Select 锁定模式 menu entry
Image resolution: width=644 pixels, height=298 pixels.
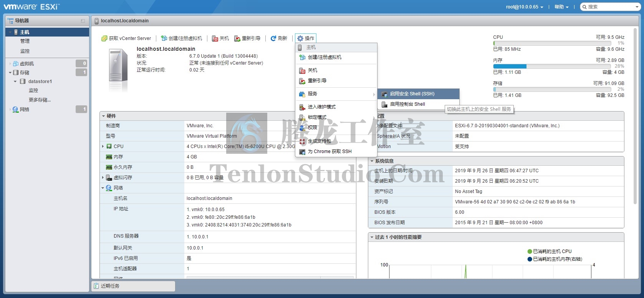pyautogui.click(x=336, y=117)
